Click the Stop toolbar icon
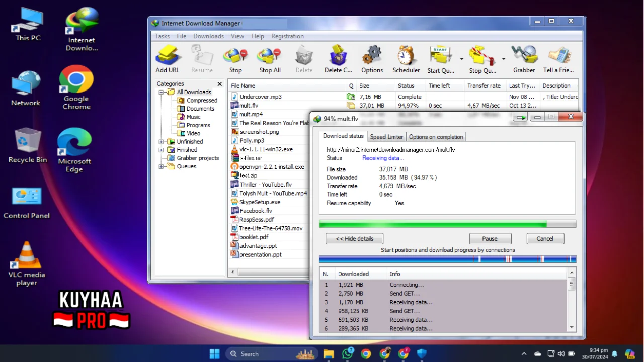Image resolution: width=644 pixels, height=362 pixels. click(235, 59)
